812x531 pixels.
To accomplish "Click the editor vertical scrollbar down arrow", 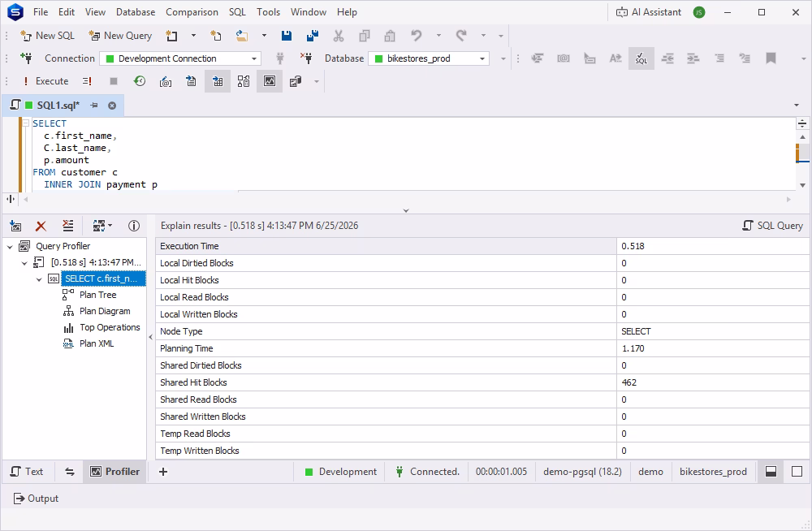I will tap(803, 185).
